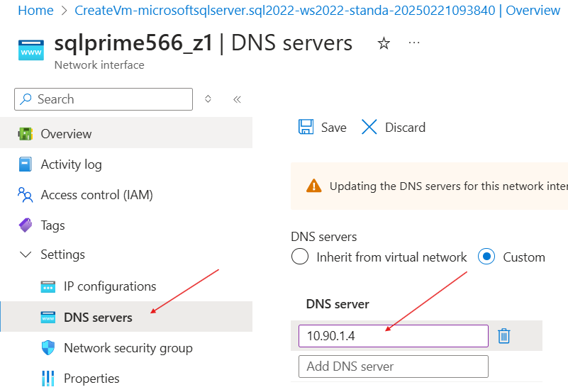Select the Custom DNS radio button
568x392 pixels.
(486, 257)
